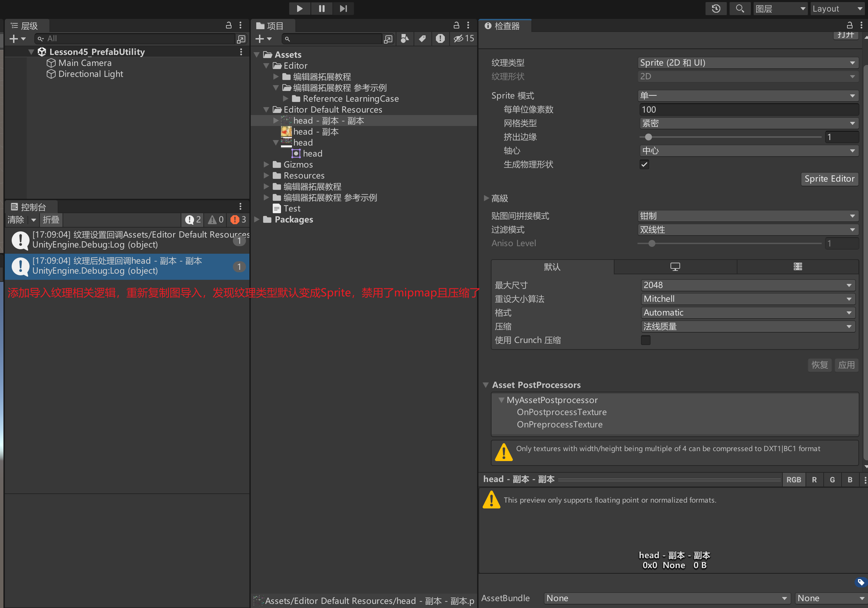868x608 pixels.
Task: Click the Sprite Editor button
Action: click(829, 179)
